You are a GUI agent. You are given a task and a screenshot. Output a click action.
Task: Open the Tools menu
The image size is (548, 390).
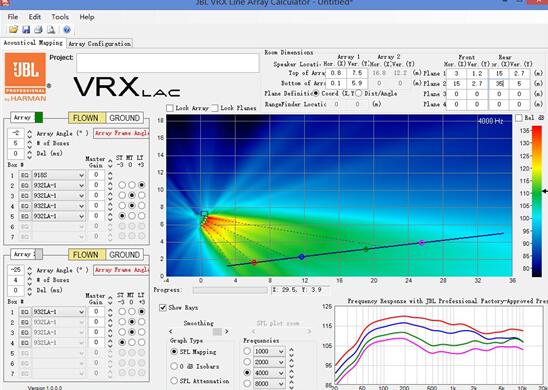point(60,17)
